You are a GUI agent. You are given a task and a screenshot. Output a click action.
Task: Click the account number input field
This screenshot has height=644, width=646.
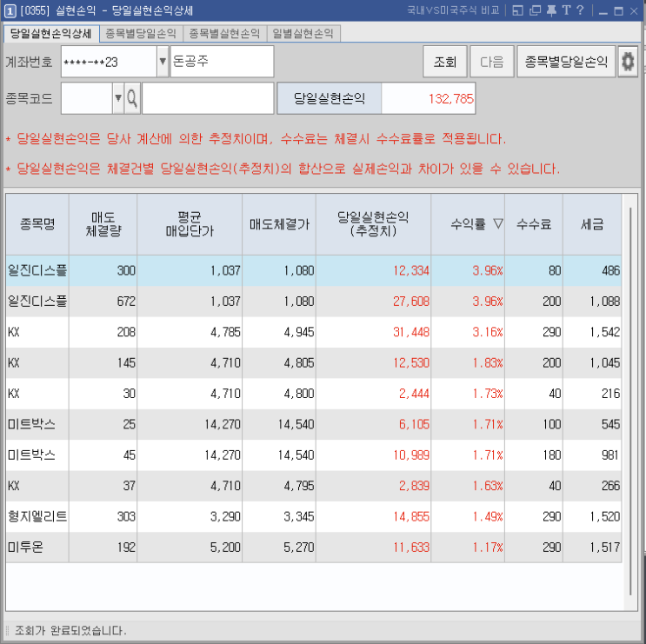click(x=109, y=62)
